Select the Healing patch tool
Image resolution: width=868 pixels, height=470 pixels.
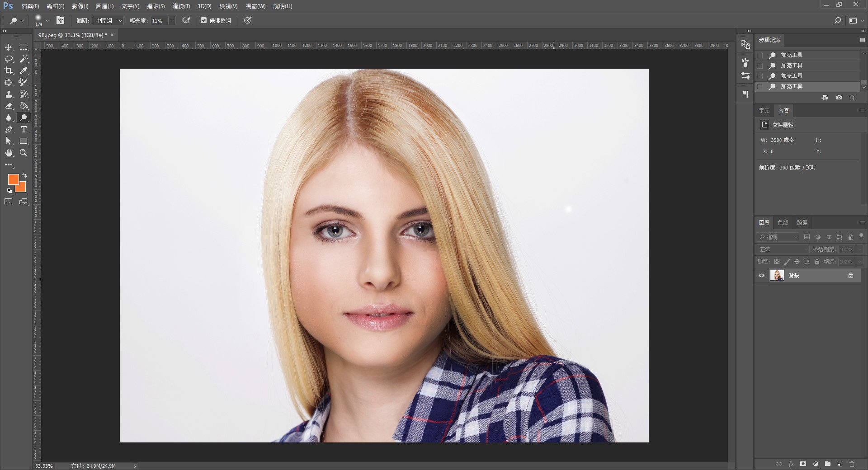tap(9, 82)
